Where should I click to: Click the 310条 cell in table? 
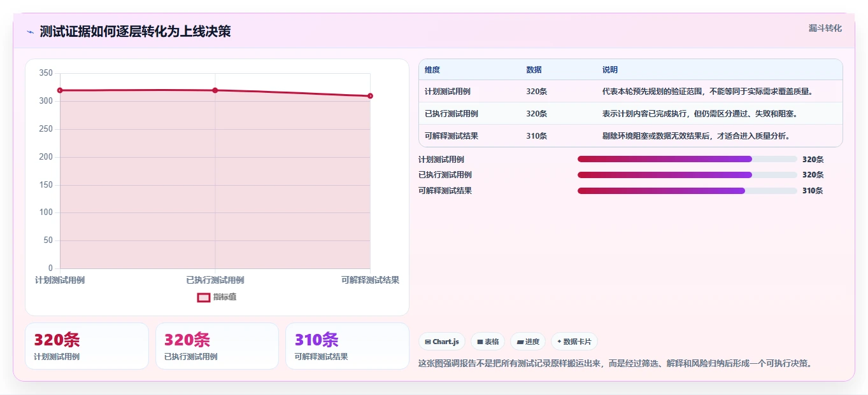tap(537, 136)
